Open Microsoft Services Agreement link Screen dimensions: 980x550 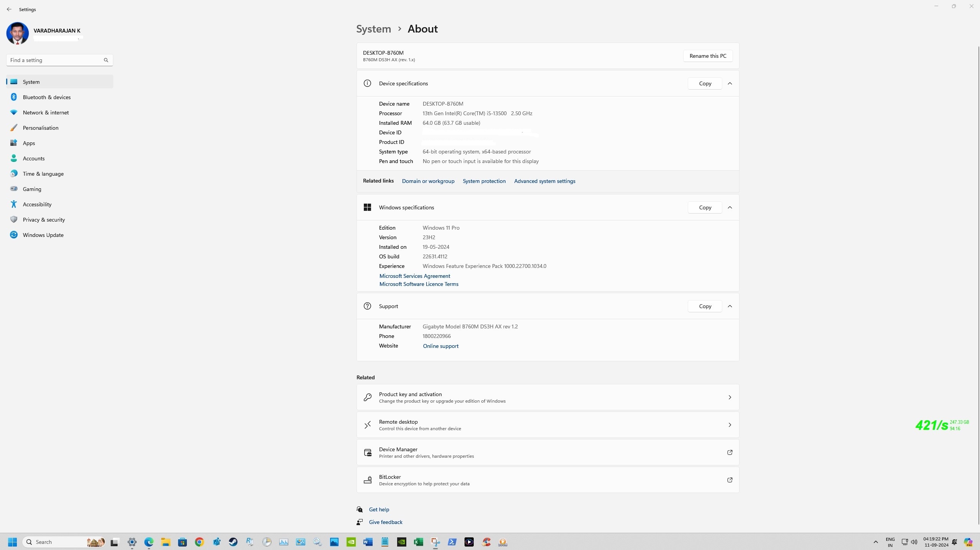click(x=414, y=276)
